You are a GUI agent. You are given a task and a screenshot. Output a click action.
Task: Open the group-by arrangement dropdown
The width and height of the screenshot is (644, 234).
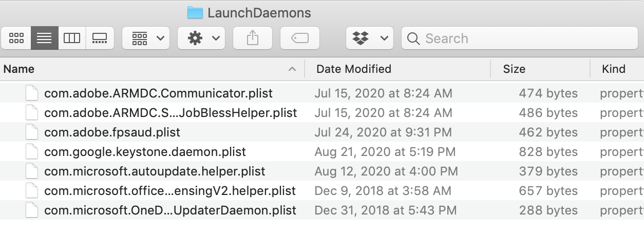pyautogui.click(x=146, y=38)
